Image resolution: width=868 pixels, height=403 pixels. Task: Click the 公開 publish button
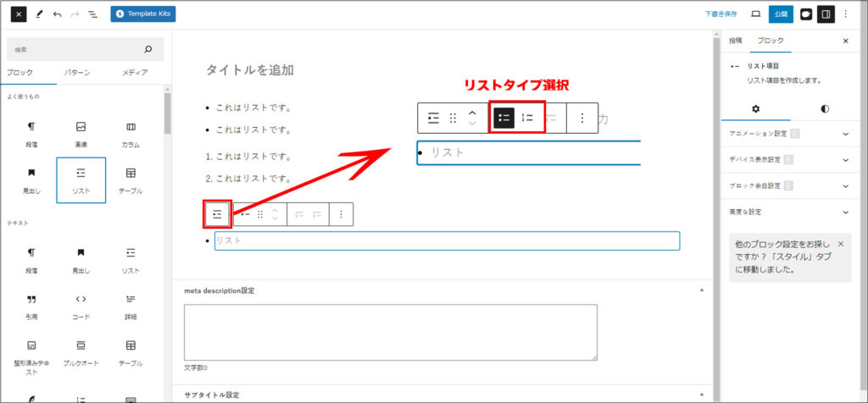click(780, 14)
